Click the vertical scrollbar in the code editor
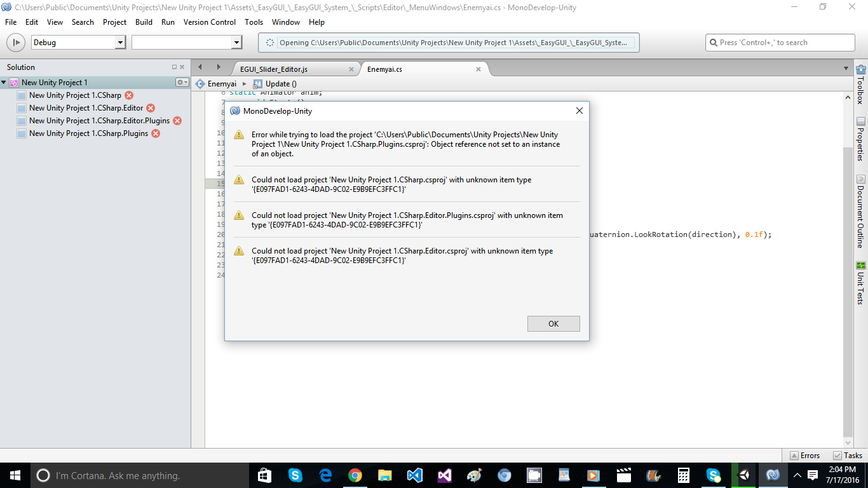 coord(848,267)
